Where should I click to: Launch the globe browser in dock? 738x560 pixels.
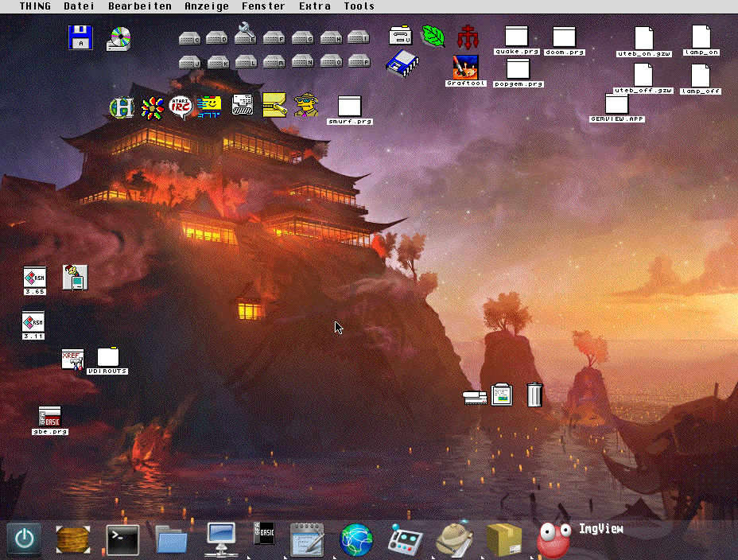click(356, 539)
